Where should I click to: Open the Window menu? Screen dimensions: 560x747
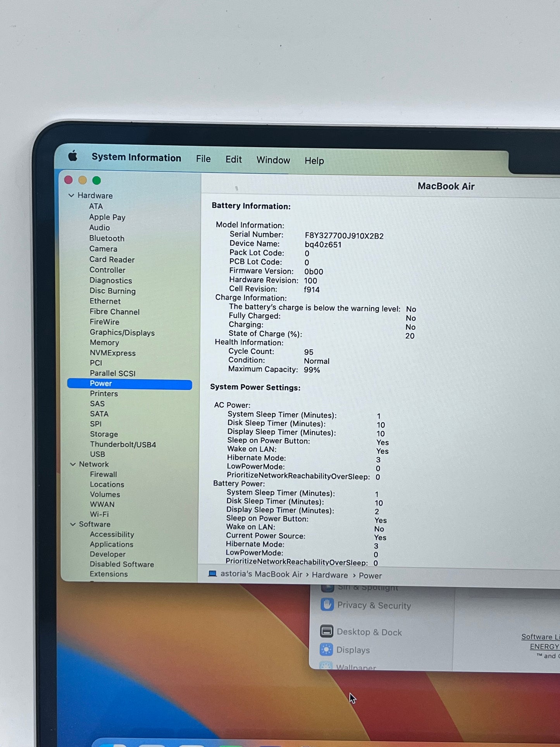pos(273,160)
